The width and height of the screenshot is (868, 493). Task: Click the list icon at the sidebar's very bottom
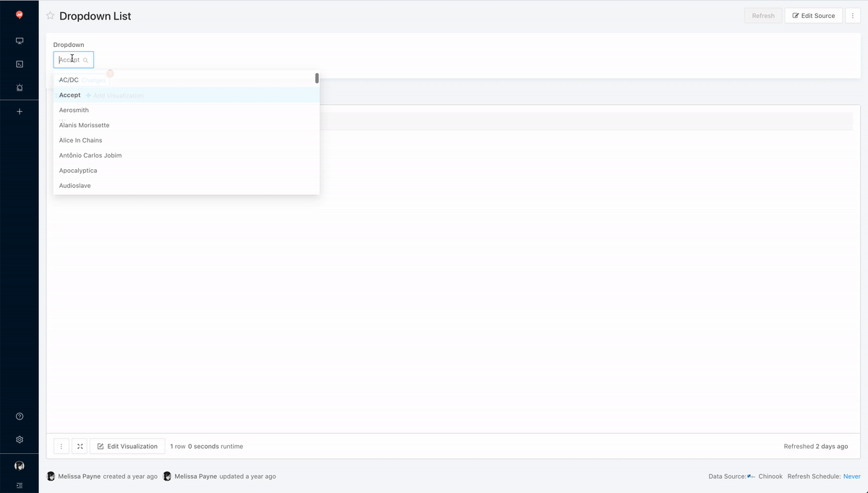(19, 485)
